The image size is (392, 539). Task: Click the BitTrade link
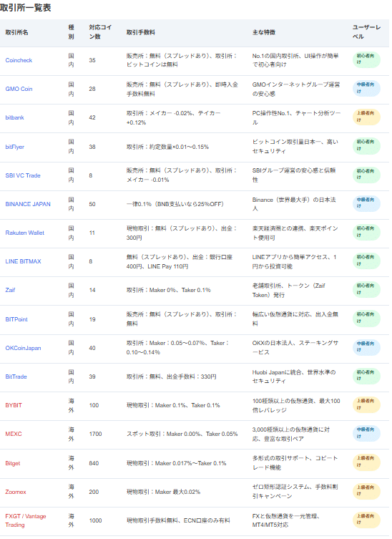(16, 377)
